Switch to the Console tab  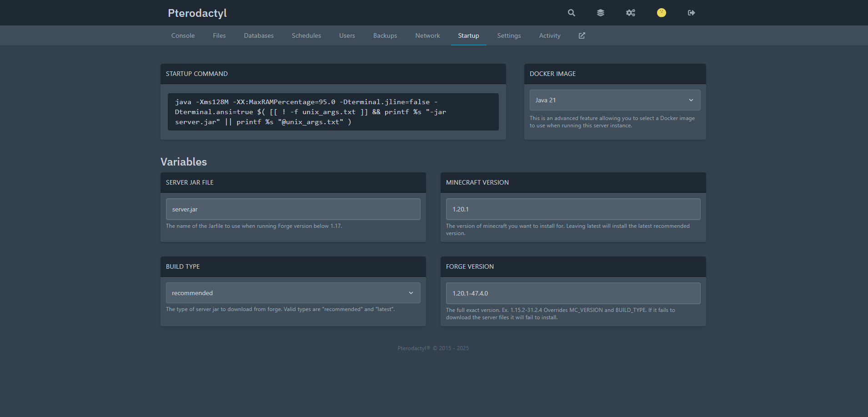pos(183,35)
